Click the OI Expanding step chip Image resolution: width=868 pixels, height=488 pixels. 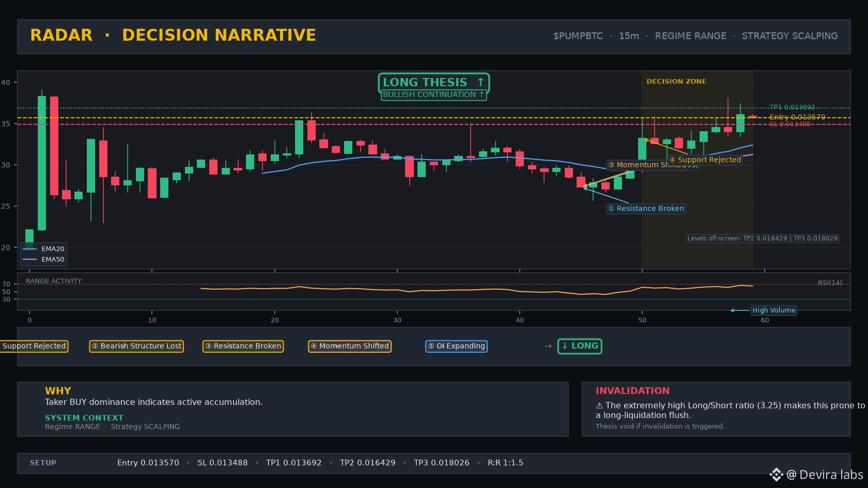(x=456, y=346)
